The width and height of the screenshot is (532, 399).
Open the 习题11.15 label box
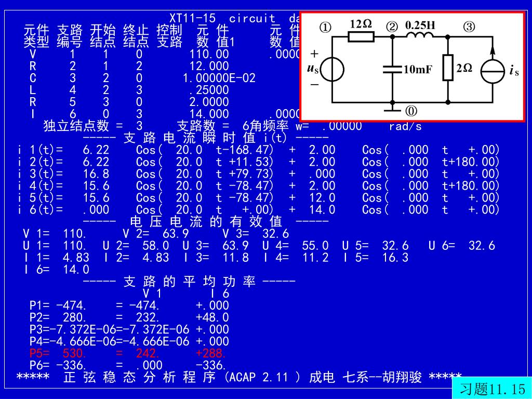click(x=493, y=389)
